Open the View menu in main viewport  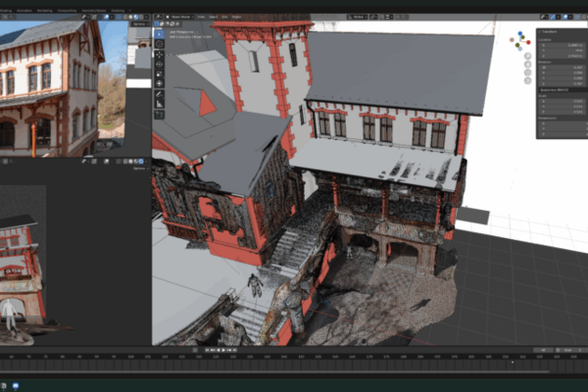coord(201,18)
